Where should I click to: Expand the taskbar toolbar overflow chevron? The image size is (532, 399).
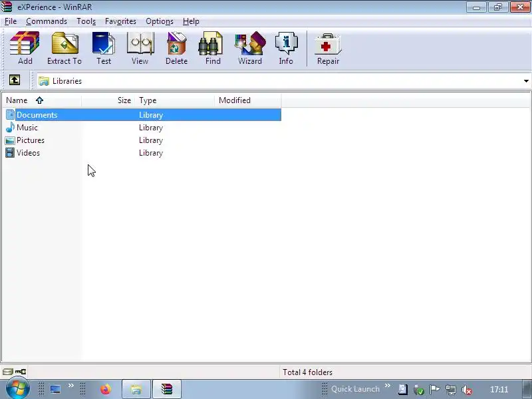(71, 385)
